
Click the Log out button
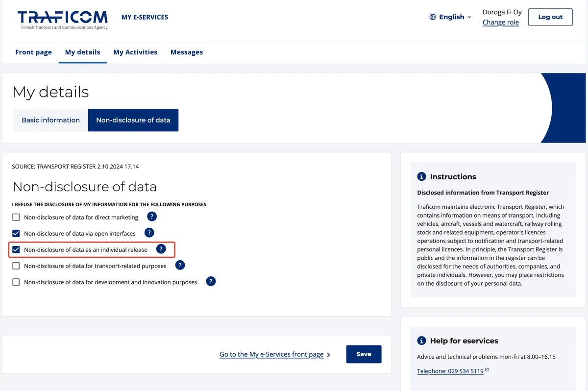pos(550,17)
